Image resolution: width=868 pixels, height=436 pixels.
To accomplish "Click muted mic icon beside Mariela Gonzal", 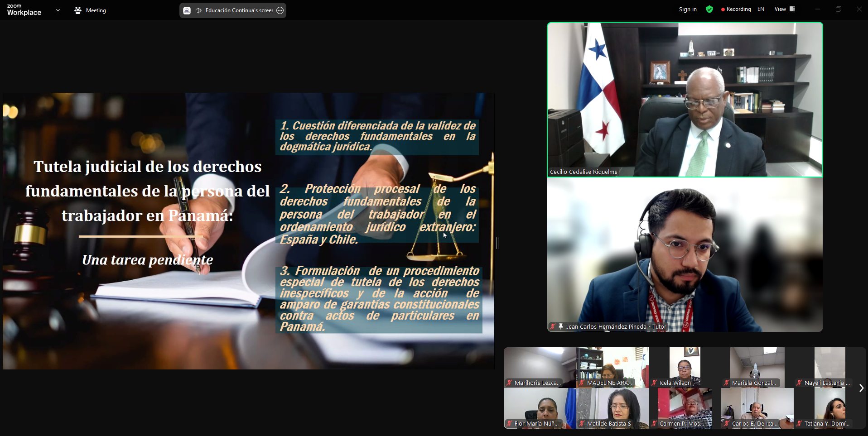I will 727,383.
